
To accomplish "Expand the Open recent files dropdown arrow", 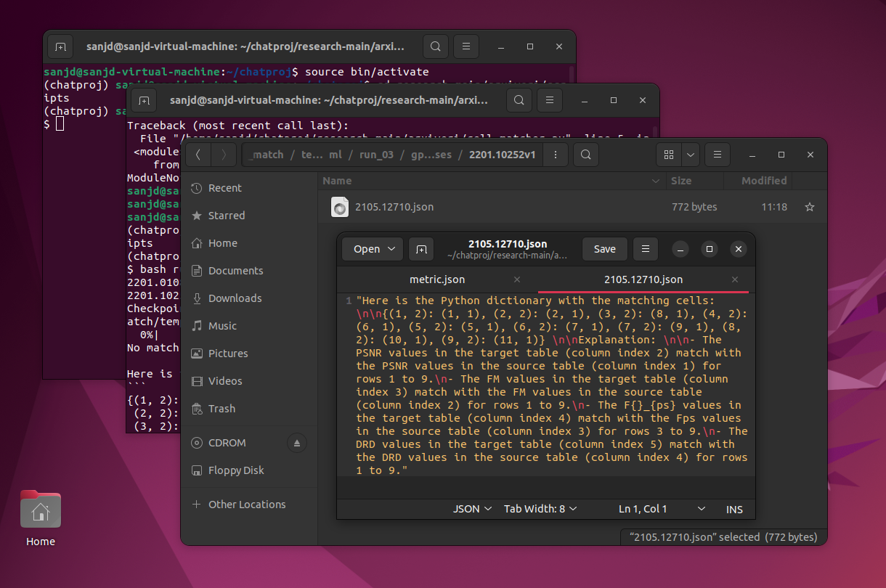I will point(392,249).
